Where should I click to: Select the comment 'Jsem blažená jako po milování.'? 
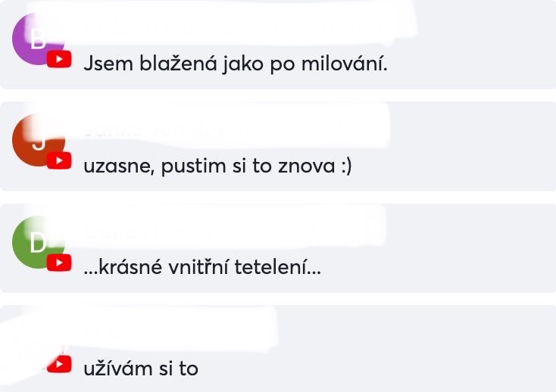coord(236,64)
